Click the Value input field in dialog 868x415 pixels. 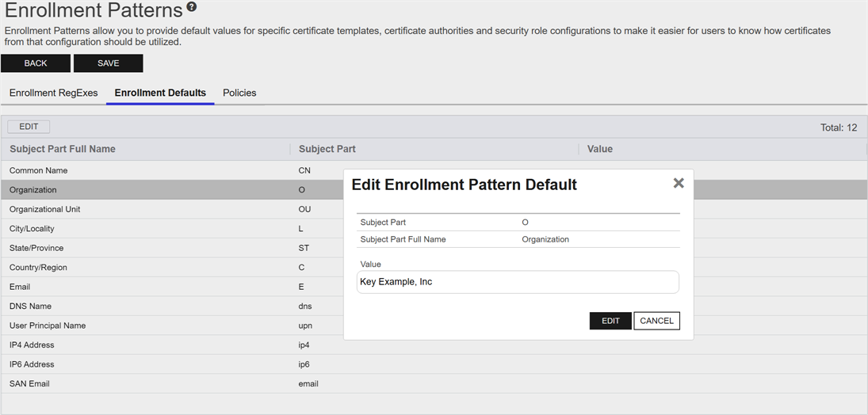(x=518, y=282)
